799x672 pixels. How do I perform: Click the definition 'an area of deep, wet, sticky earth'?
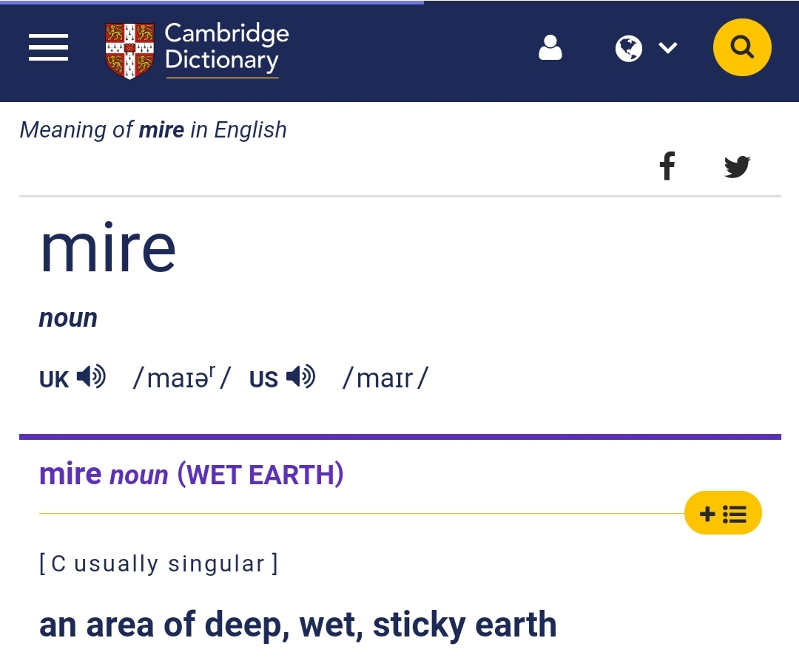coord(297,625)
